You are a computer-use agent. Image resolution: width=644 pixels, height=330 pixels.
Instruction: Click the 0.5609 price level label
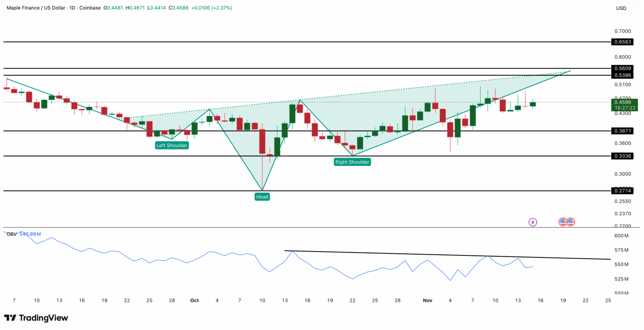(622, 68)
